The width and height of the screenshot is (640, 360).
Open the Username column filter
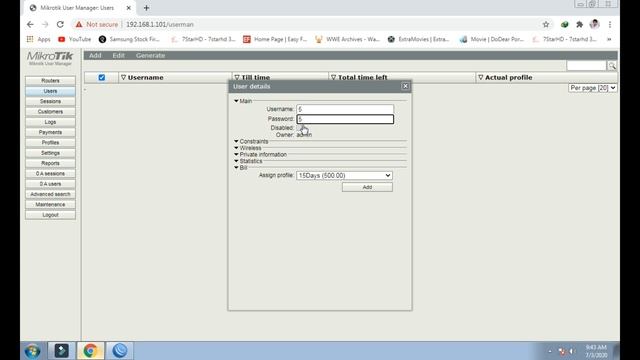(123, 78)
